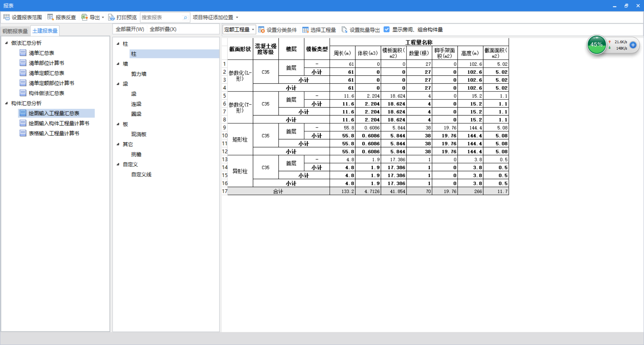Select the highlighted 柱 child item

tap(174, 54)
